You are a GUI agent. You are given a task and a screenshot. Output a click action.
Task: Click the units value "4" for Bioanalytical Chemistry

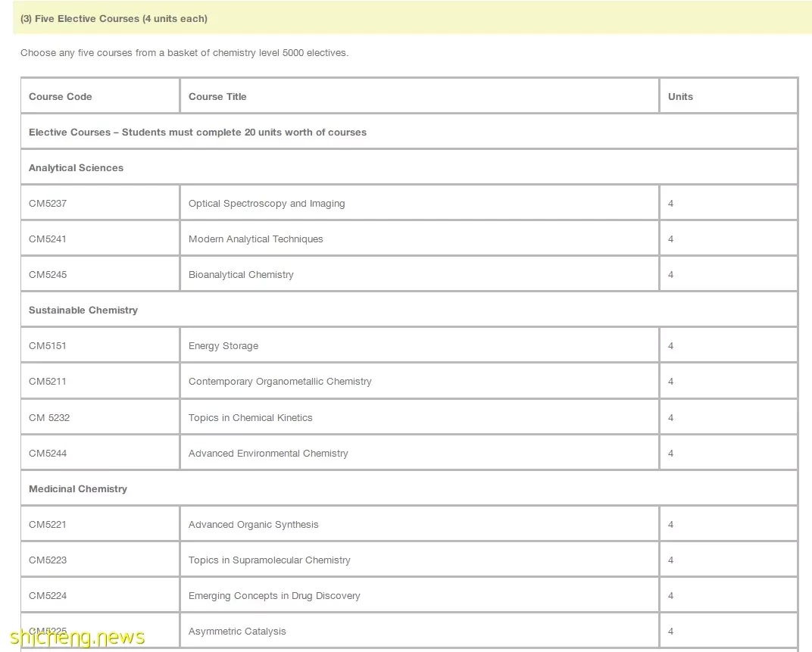point(670,275)
